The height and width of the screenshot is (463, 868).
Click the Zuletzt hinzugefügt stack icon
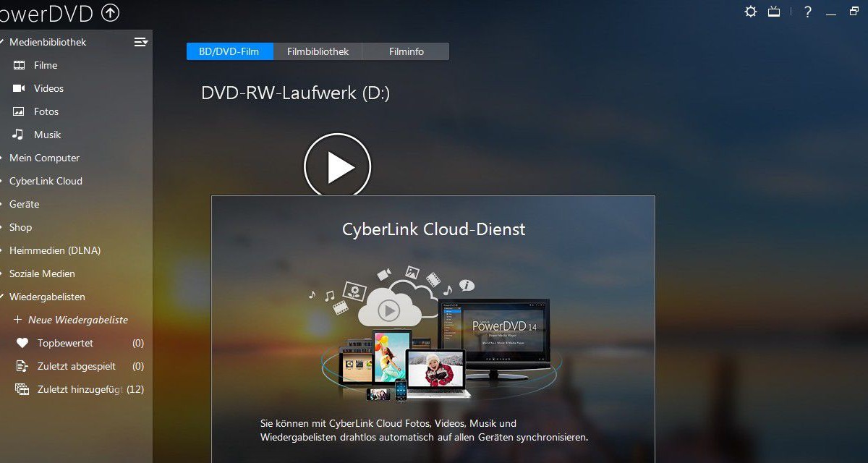22,389
